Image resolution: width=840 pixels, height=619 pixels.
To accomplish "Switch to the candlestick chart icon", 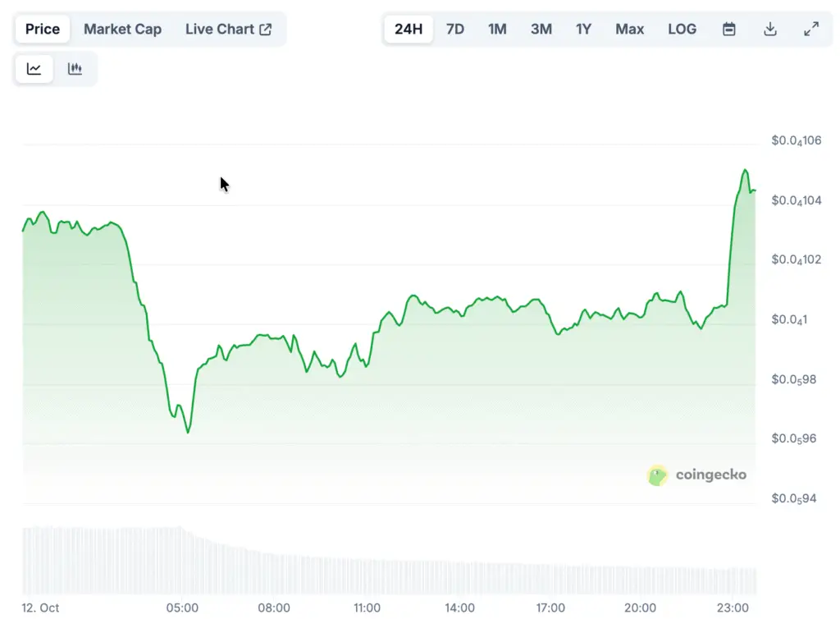I will pos(75,69).
